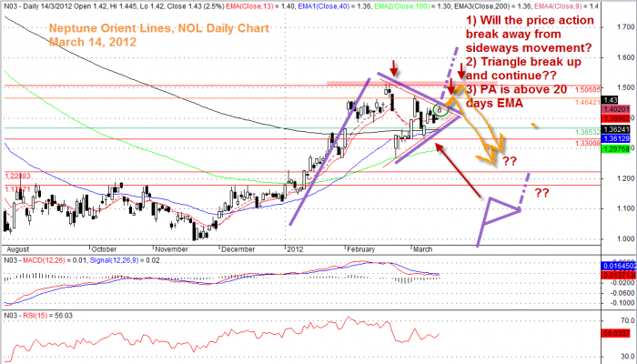Click the 1.22083 level label
The image size is (637, 364).
tap(17, 176)
